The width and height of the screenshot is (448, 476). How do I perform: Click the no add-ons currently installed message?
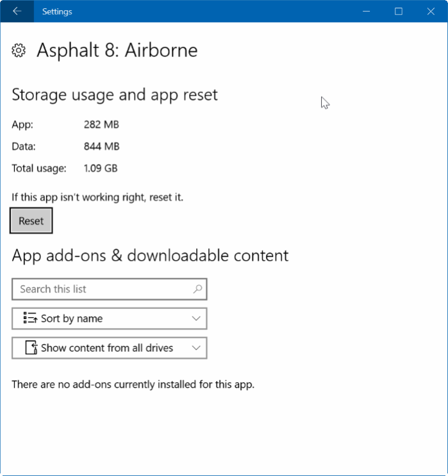pos(133,384)
